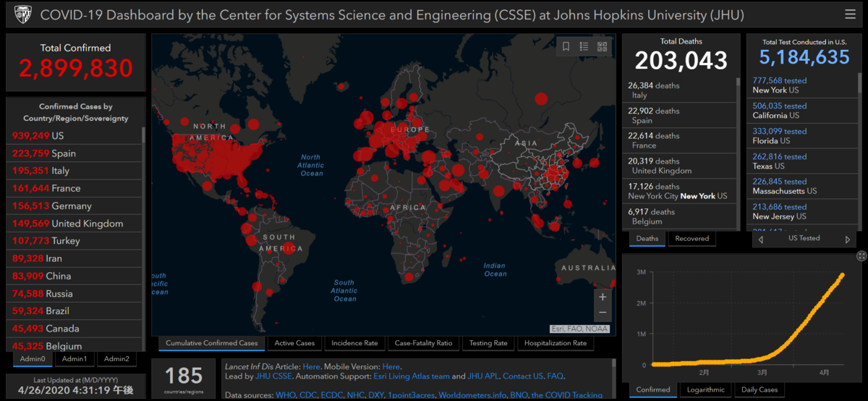868x401 pixels.
Task: Go to previous panel left of US Tested
Action: tap(760, 239)
